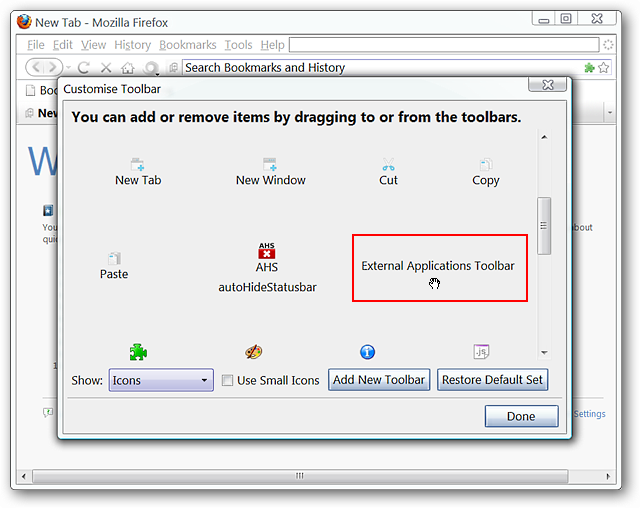Select the New Window toolbar item icon
Viewport: 640px width, 508px height.
270,164
